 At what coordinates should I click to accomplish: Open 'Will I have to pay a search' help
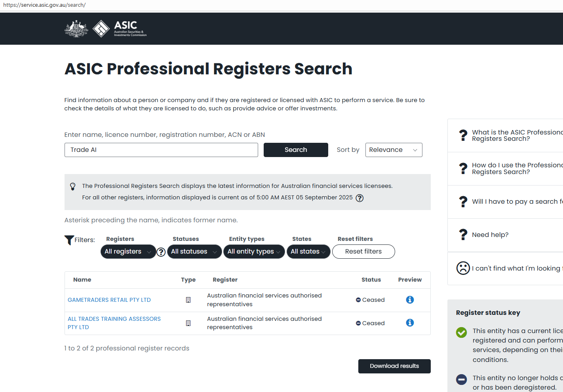pos(517,202)
